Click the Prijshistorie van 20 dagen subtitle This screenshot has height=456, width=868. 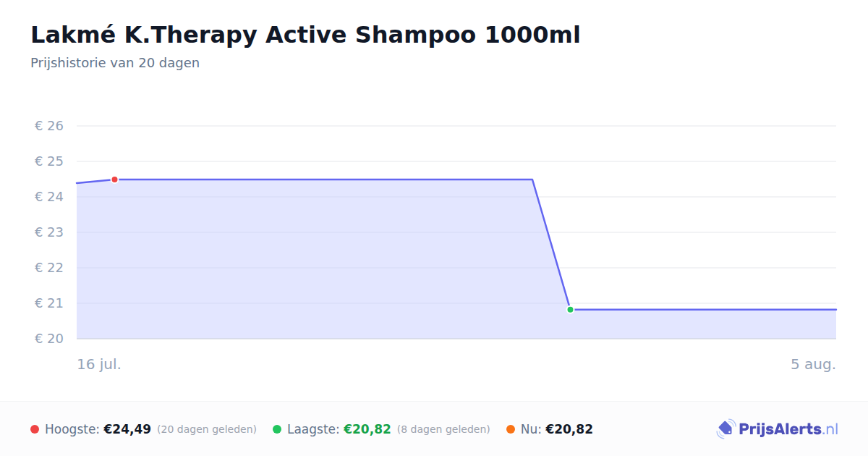(115, 63)
